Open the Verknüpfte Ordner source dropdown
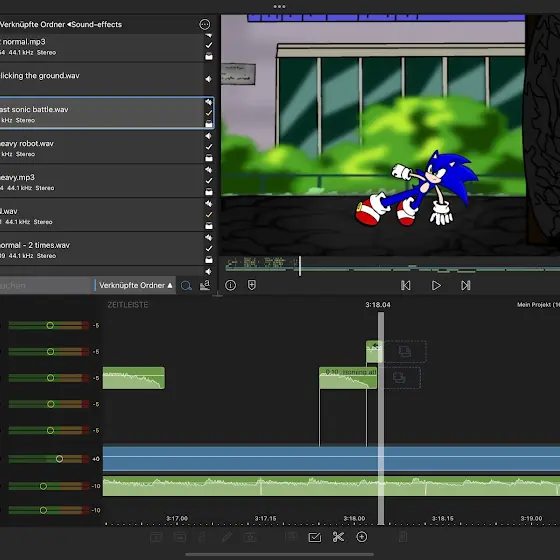Screen dimensions: 560x560 136,285
